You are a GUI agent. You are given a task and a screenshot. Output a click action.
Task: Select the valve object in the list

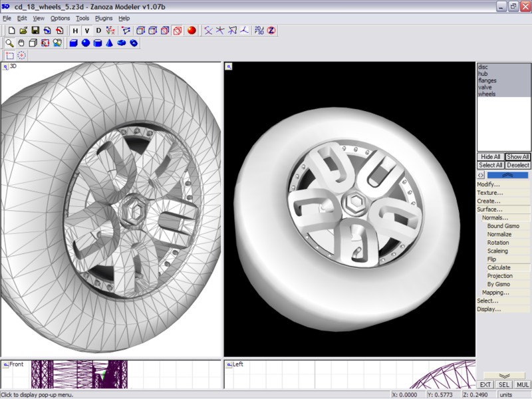click(x=503, y=87)
